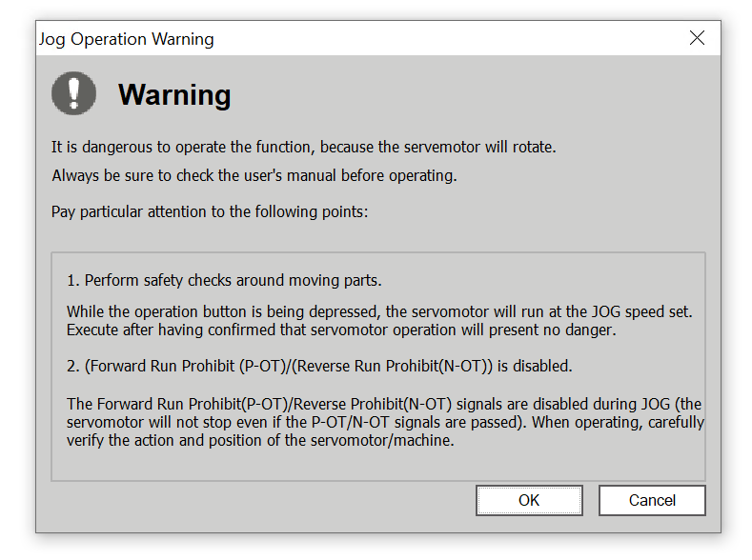Click point 2 Forward Run Prohibit disabled line
752x560 pixels.
click(319, 366)
